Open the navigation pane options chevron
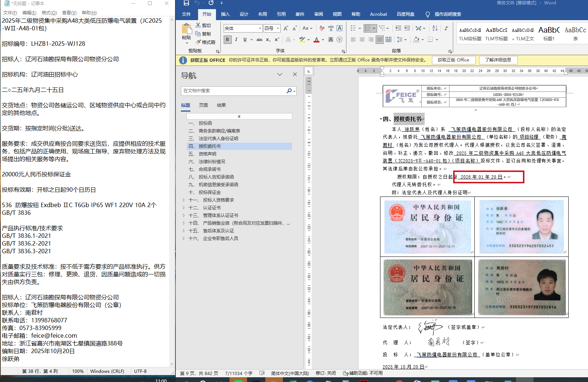This screenshot has width=588, height=382. 280,74
